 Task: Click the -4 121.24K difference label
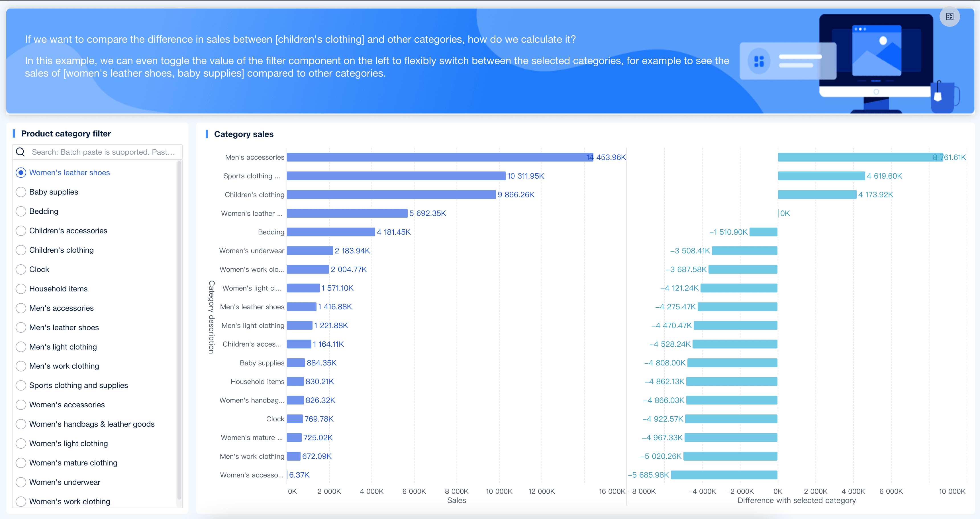[679, 288]
